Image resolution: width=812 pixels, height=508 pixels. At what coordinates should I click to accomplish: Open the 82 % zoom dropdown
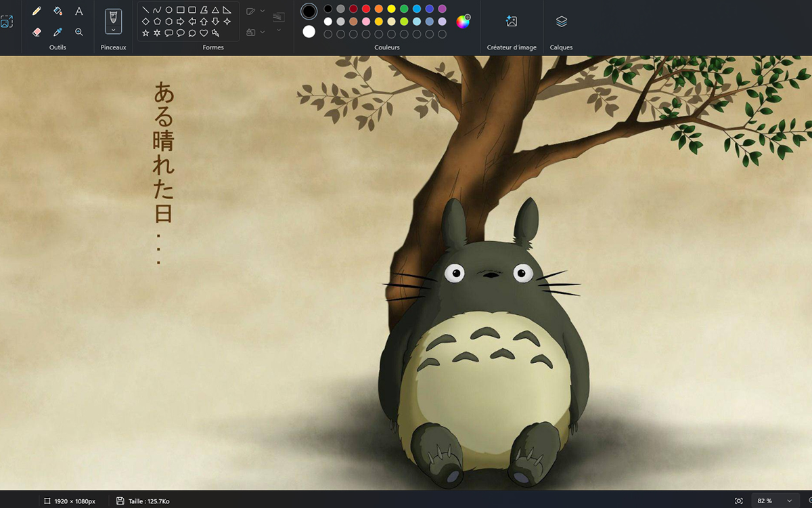(x=774, y=501)
